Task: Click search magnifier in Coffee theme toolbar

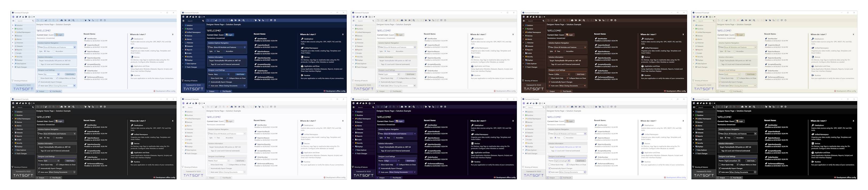Action: pyautogui.click(x=584, y=20)
